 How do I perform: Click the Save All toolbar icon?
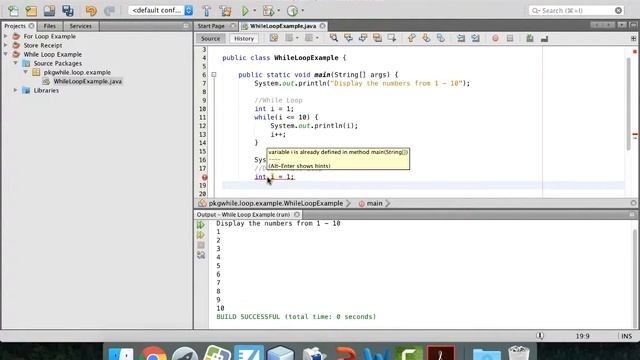[x=68, y=11]
